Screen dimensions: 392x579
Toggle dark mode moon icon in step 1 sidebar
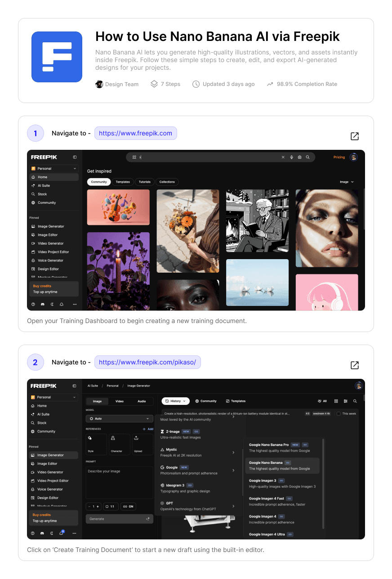pyautogui.click(x=52, y=304)
